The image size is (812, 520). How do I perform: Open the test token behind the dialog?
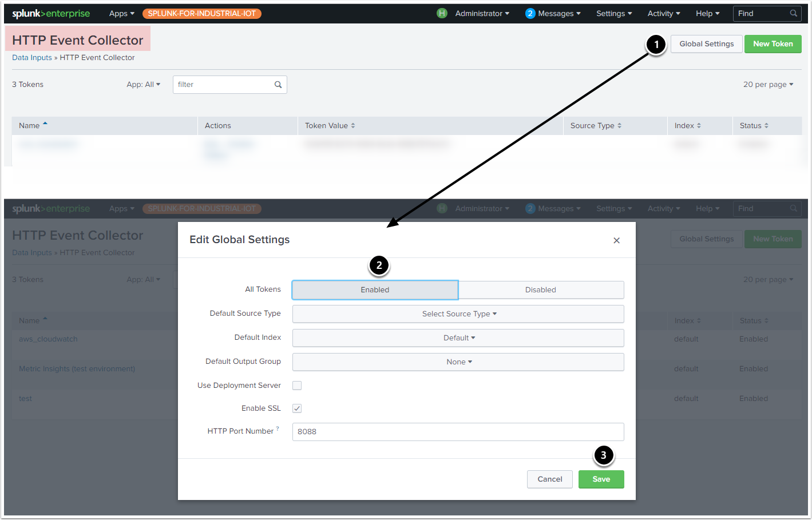[x=25, y=399]
